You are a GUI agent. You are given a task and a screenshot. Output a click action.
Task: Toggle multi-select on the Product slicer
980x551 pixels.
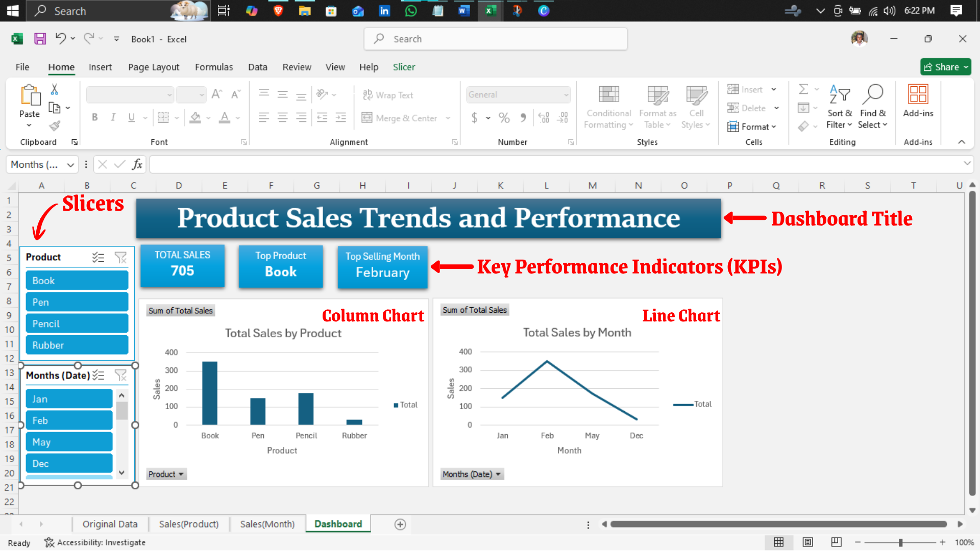pos(98,258)
